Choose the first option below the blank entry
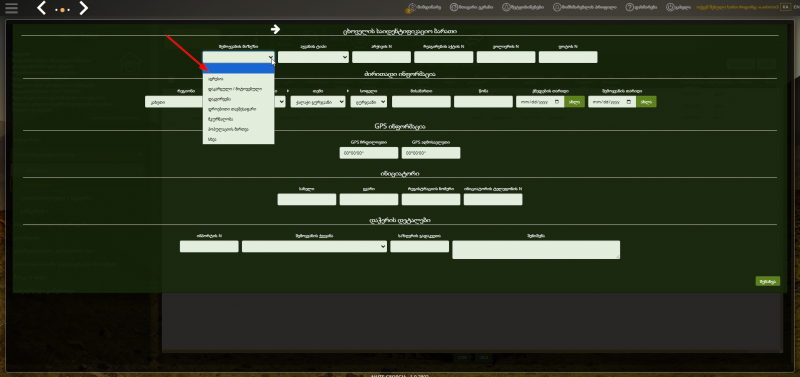The image size is (800, 377). [238, 79]
